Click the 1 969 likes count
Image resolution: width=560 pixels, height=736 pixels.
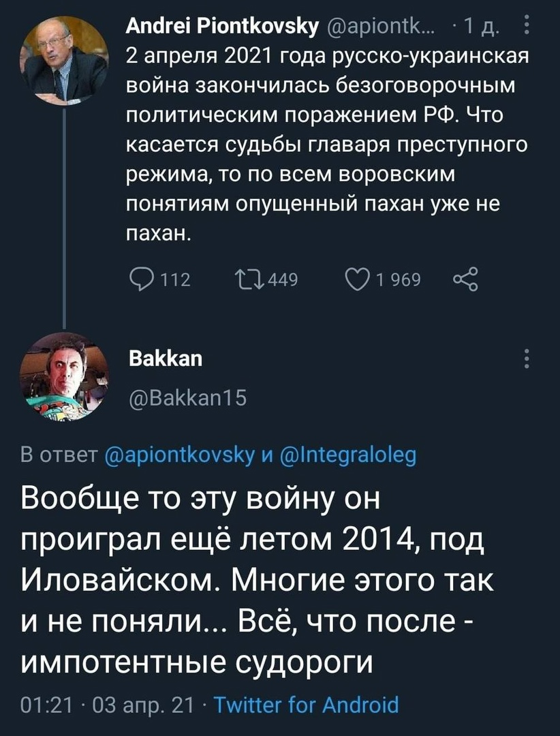(400, 280)
